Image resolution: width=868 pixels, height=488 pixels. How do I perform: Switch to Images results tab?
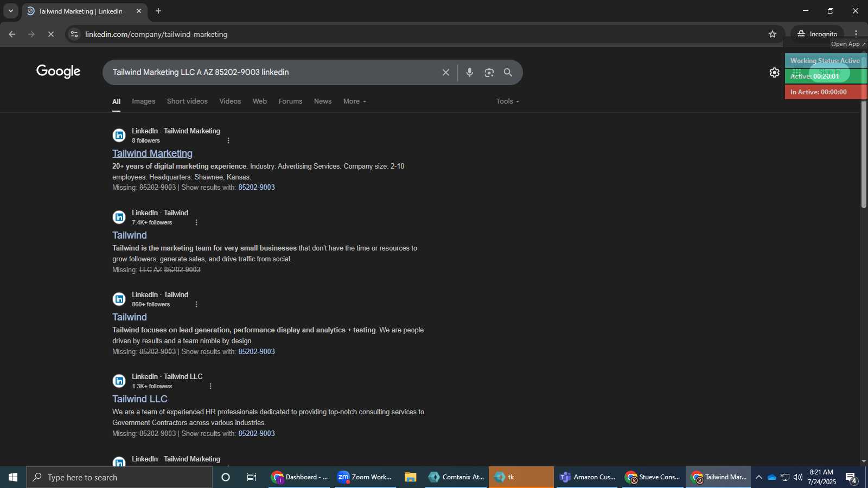coord(143,101)
